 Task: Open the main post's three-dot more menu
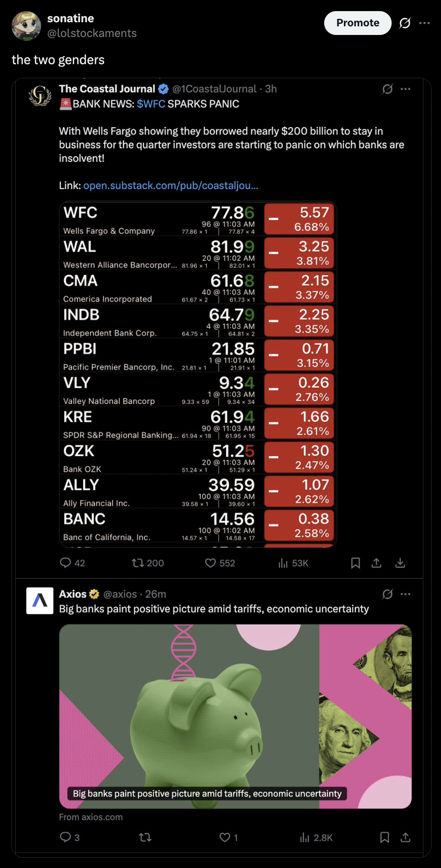tap(425, 23)
